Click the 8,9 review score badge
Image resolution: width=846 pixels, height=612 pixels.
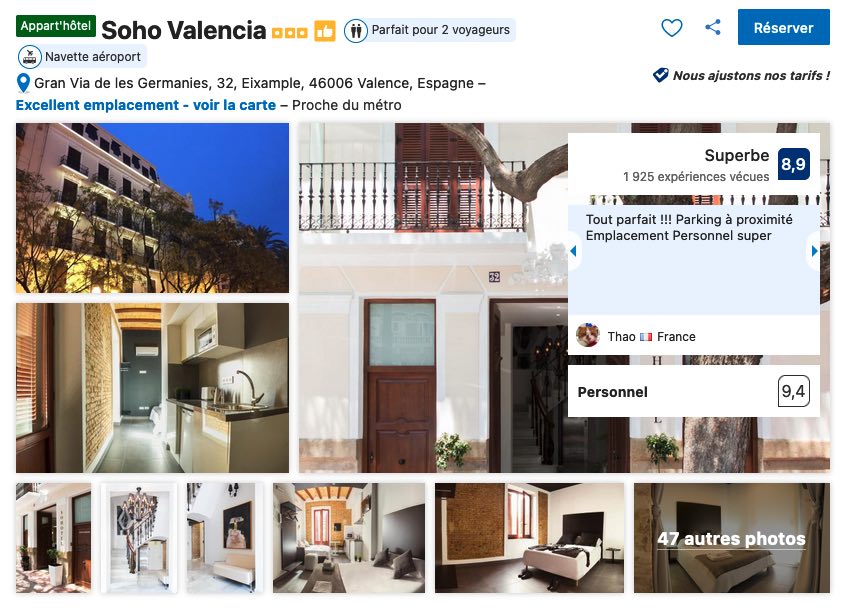click(x=793, y=164)
